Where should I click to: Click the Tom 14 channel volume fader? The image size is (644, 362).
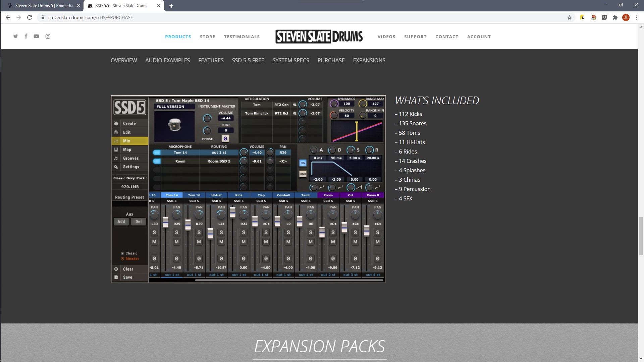[x=166, y=222]
